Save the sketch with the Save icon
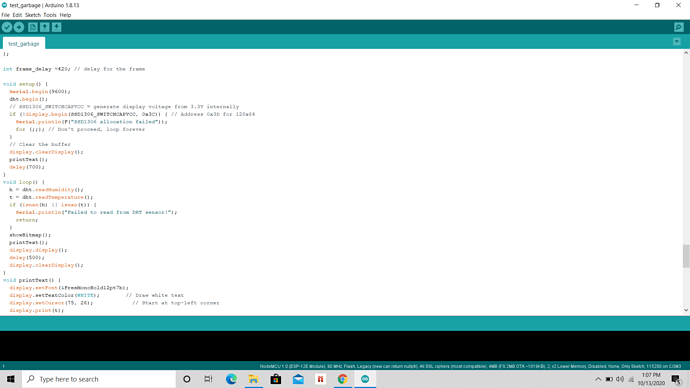 coord(56,27)
